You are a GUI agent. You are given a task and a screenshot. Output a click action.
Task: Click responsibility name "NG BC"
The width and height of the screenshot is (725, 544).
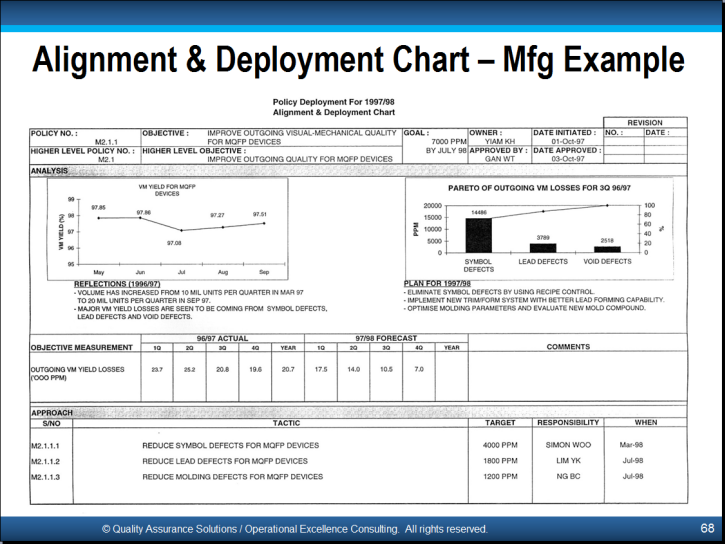coord(568,477)
